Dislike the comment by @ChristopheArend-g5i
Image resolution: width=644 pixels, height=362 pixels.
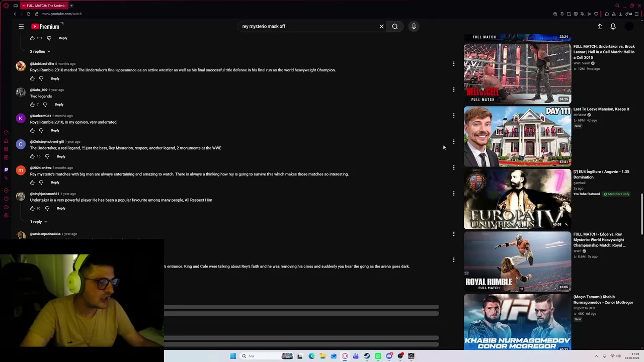[x=47, y=156]
